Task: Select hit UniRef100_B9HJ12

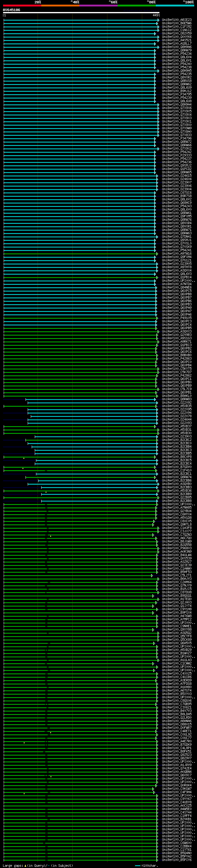Action: click(x=177, y=91)
